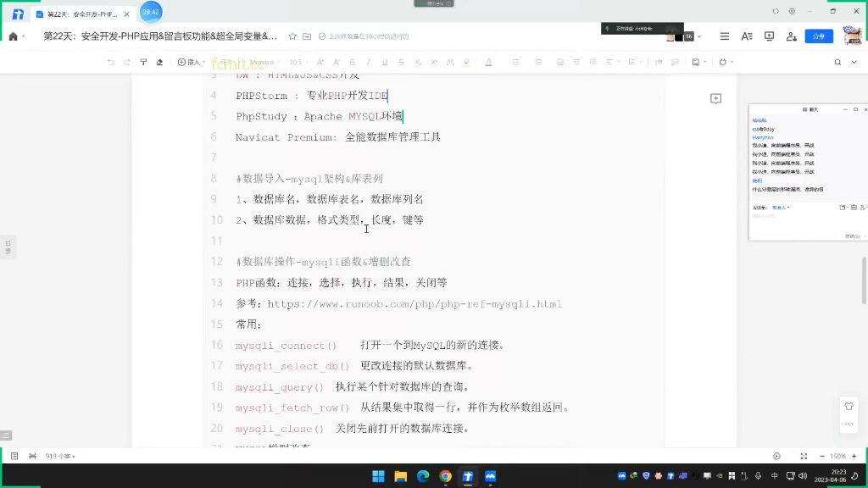
Task: Insert a block quote
Action: (x=659, y=62)
